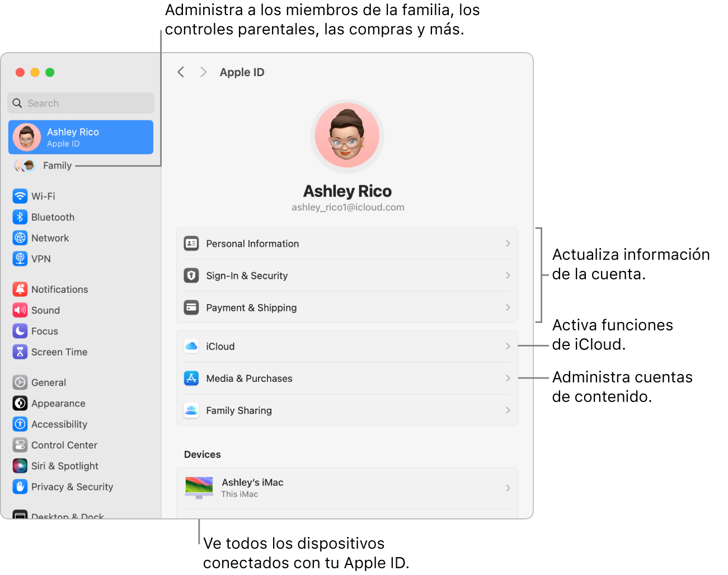Expand the Personal Information section

tap(347, 244)
